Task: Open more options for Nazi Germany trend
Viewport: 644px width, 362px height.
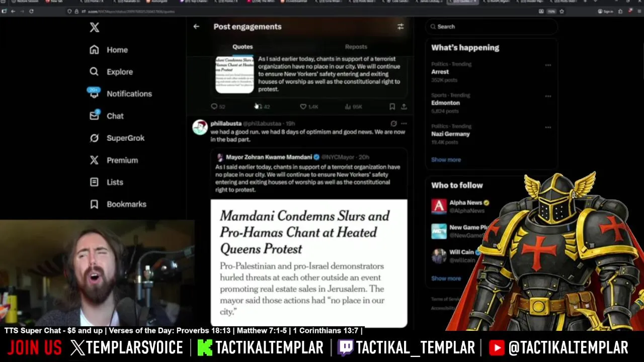Action: (548, 127)
